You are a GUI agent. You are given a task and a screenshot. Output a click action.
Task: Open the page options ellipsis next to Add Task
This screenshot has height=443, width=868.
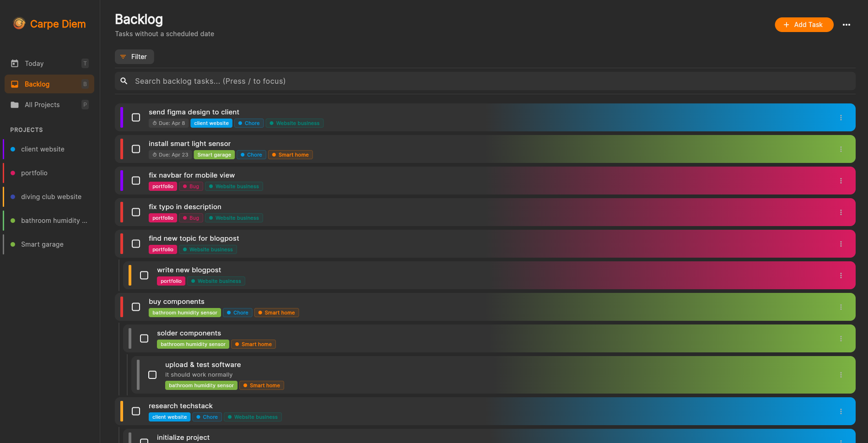click(x=846, y=25)
